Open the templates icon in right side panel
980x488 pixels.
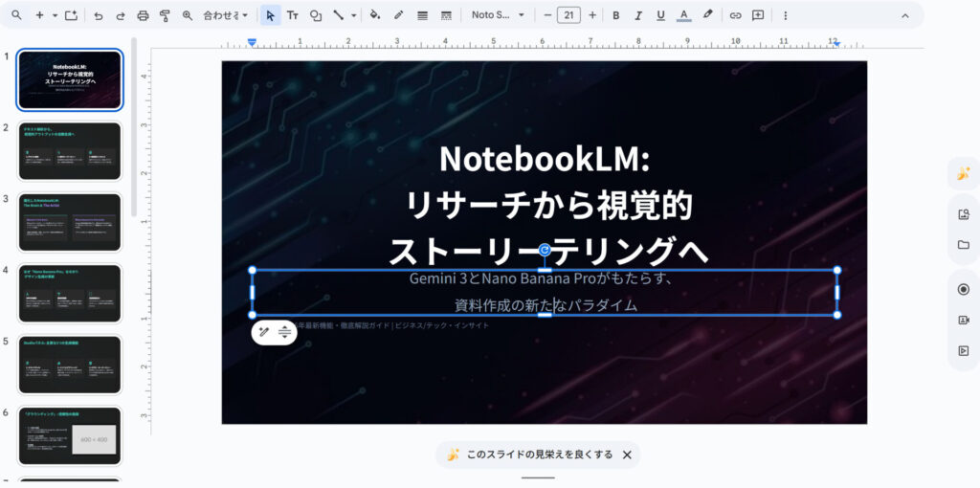click(x=963, y=214)
